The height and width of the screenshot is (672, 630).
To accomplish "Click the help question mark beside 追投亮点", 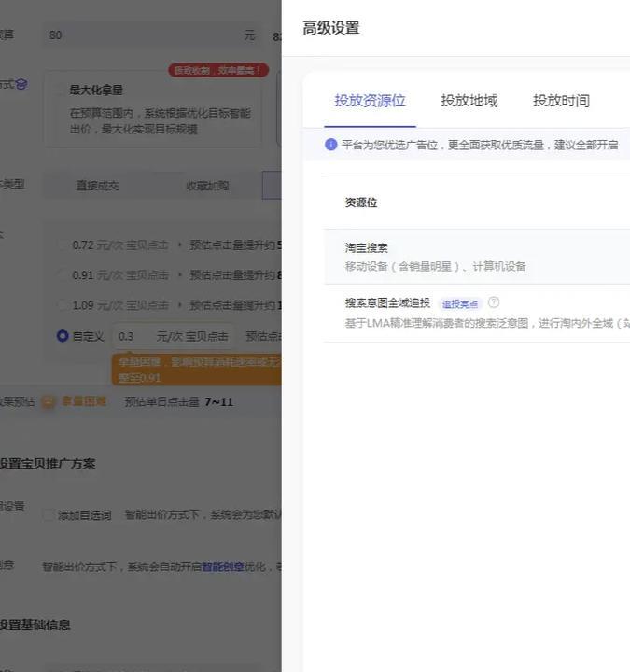I will pos(494,302).
